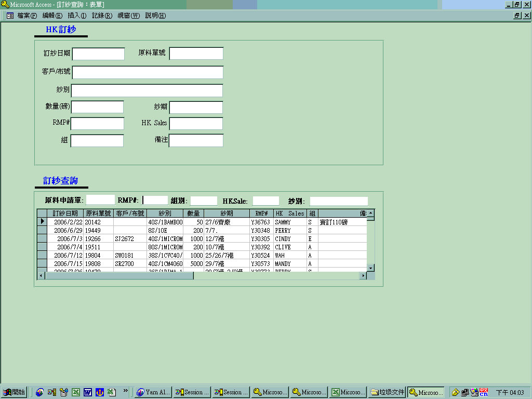532x399 pixels.
Task: Click the network computers tray icon
Action: (x=465, y=393)
